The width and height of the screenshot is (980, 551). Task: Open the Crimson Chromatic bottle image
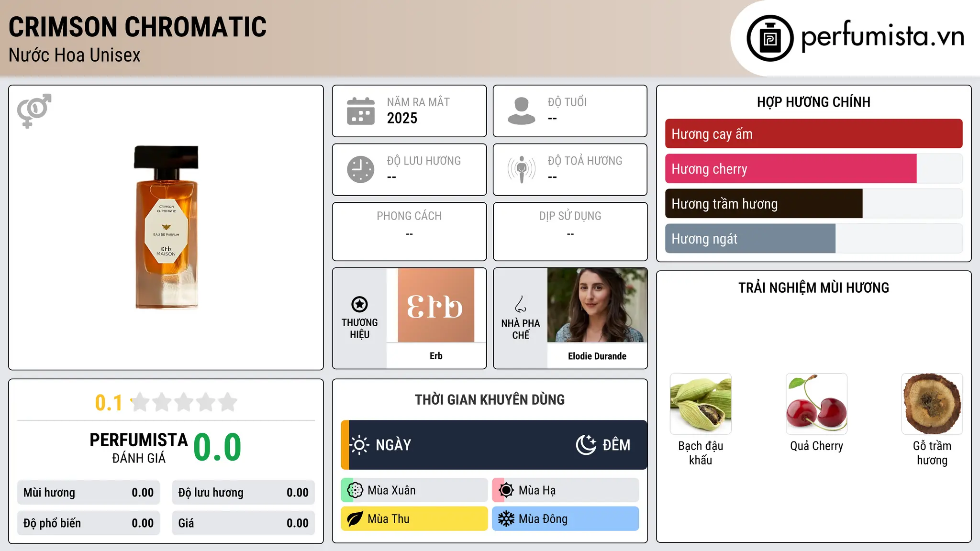[x=166, y=227]
